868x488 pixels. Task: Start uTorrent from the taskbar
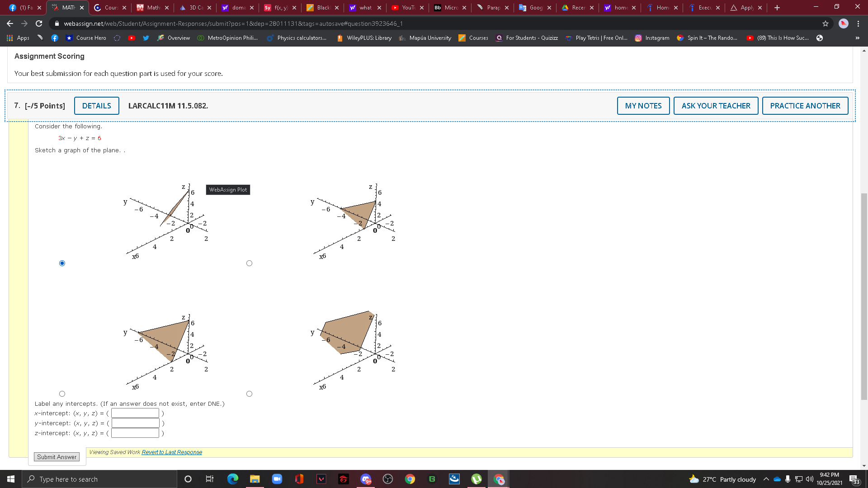pos(476,479)
